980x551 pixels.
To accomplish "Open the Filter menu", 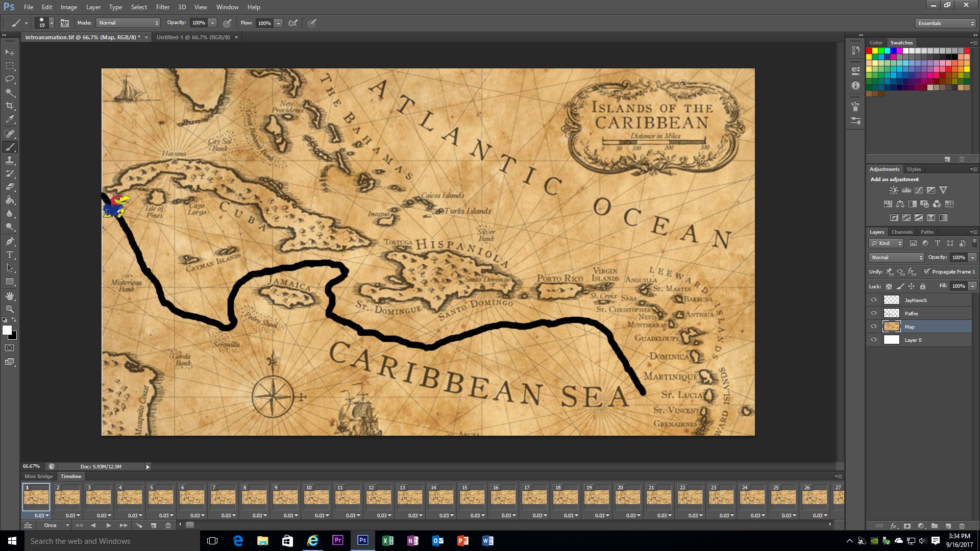I will [x=163, y=7].
